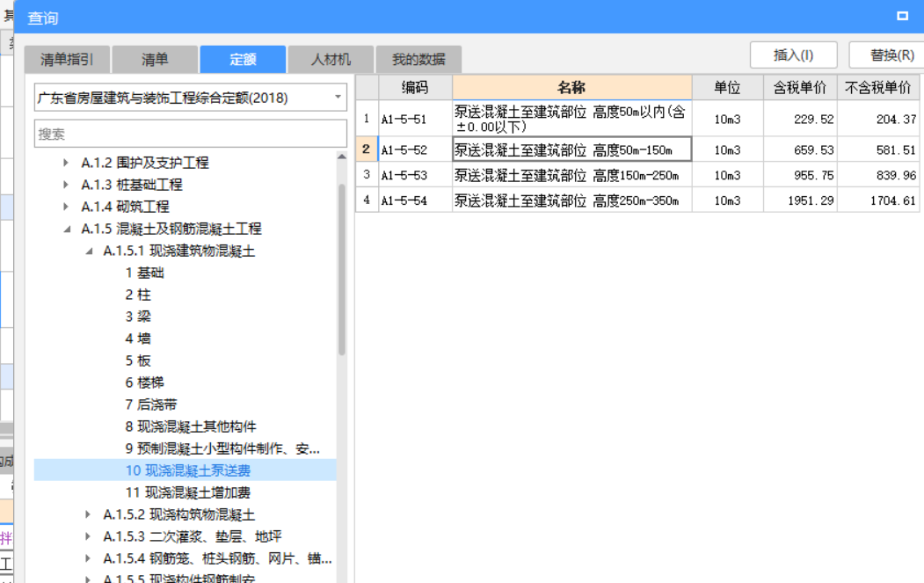Click the tree panel vertical scrollbar thumb
The height and width of the screenshot is (583, 924).
tap(342, 270)
